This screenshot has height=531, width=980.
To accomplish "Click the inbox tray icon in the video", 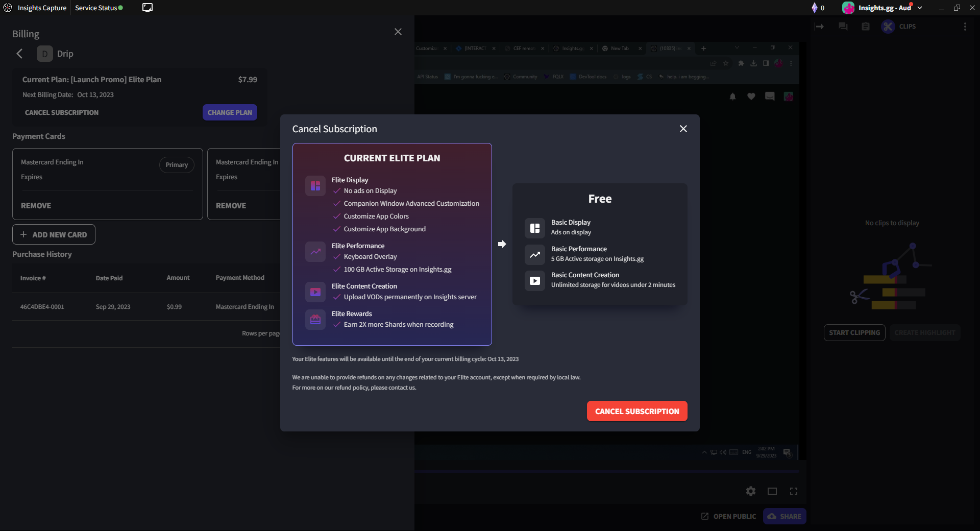I will 770,96.
